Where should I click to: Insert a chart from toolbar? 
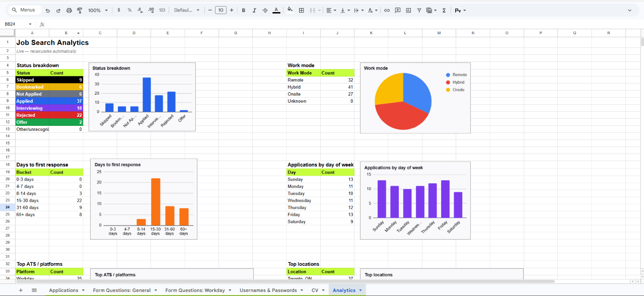click(x=408, y=10)
